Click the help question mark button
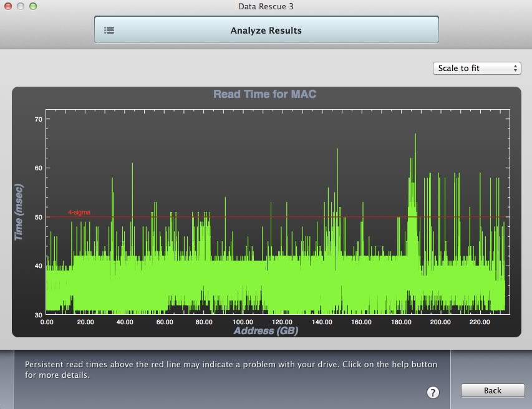The image size is (532, 409). [433, 392]
